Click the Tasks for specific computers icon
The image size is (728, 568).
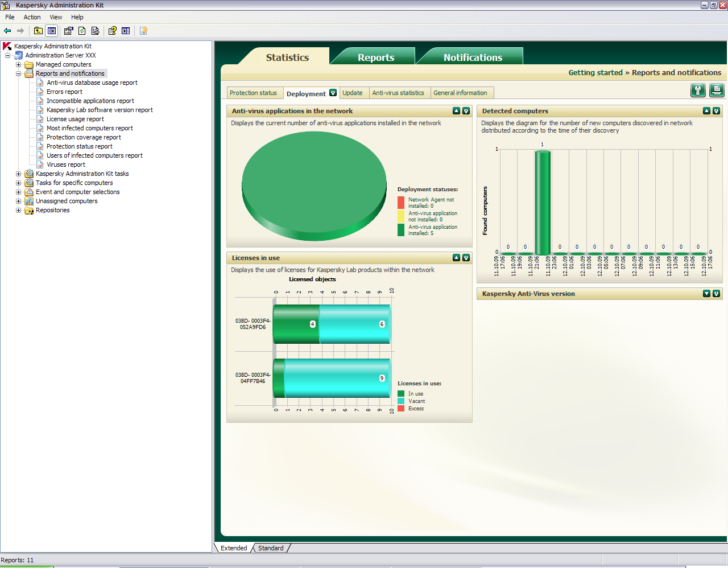click(29, 183)
